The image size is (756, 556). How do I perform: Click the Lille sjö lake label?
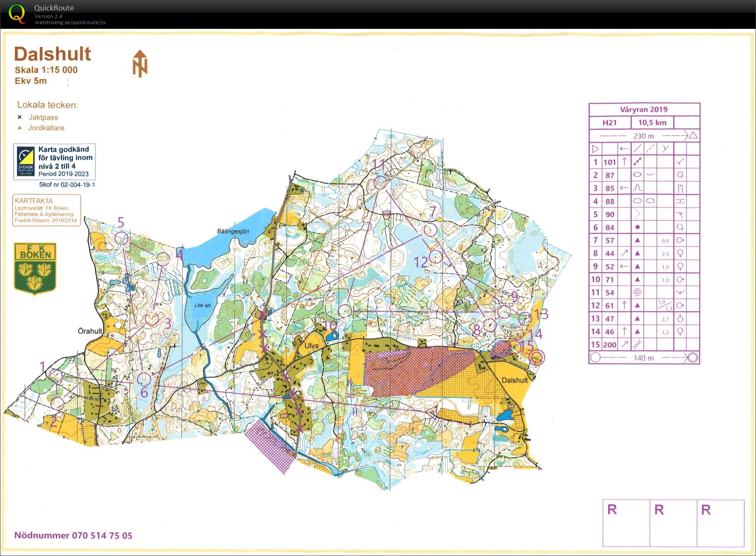pos(202,305)
